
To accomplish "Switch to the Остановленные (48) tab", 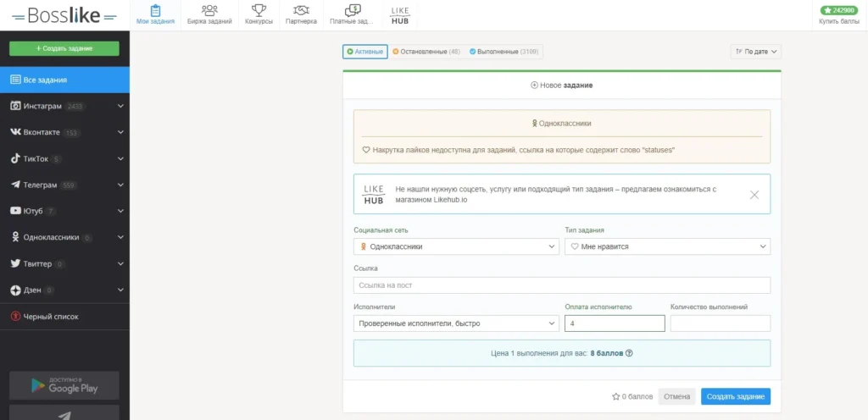I will 426,52.
